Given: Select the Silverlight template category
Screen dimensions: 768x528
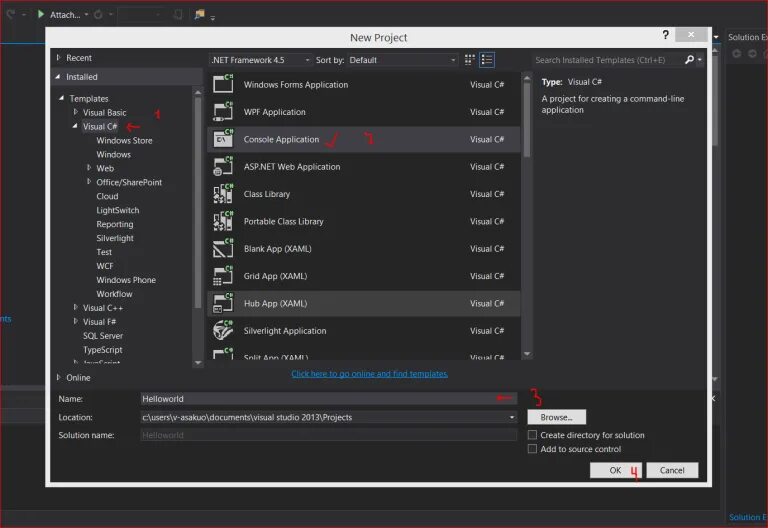Looking at the screenshot, I should (x=115, y=238).
